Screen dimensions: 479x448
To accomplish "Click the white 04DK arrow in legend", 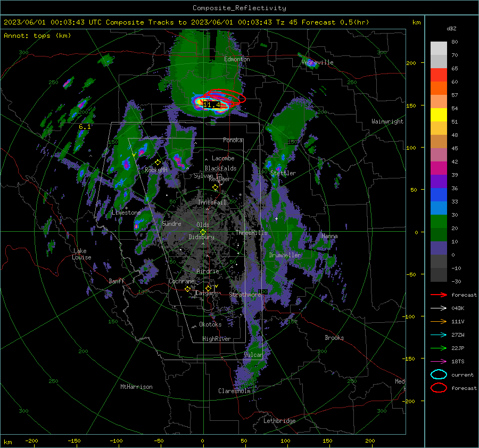I will coord(439,308).
